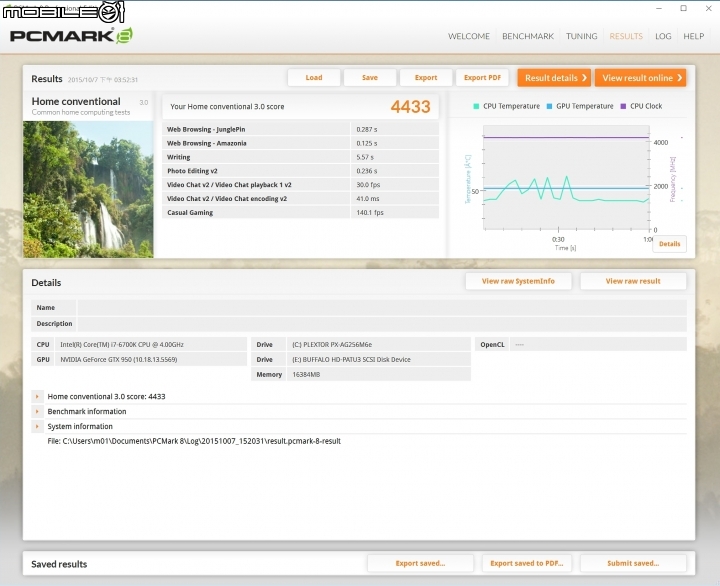Select Video Chat playback 1 v2 row
720x586 pixels.
pyautogui.click(x=300, y=185)
